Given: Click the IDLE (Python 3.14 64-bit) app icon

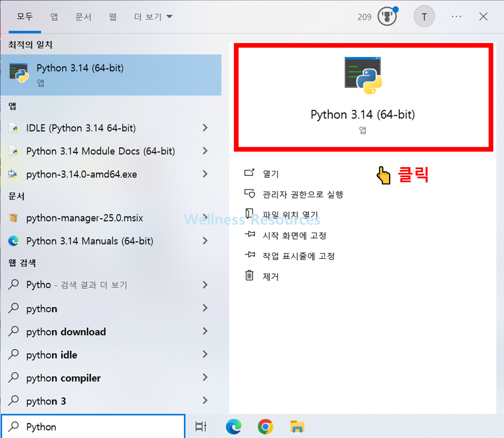Looking at the screenshot, I should 14,128.
